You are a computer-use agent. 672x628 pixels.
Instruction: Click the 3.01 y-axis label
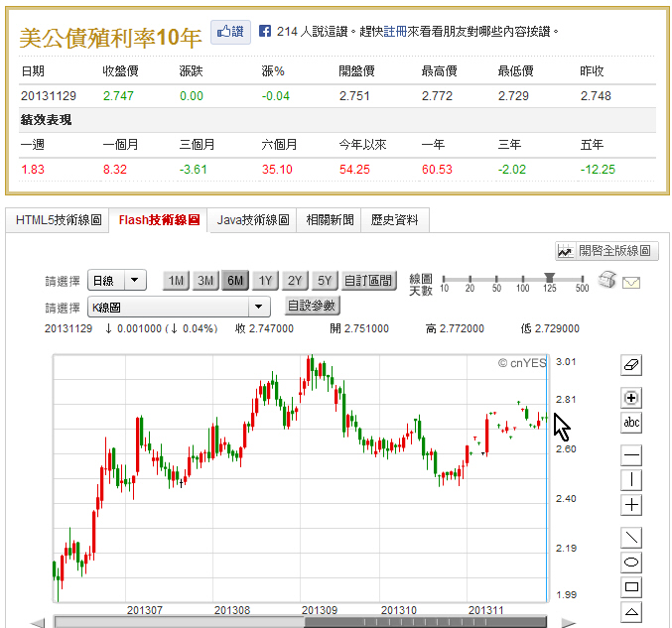click(566, 362)
